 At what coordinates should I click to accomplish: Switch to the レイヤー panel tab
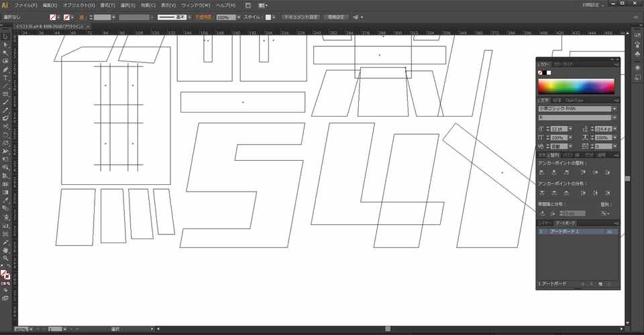click(x=545, y=223)
